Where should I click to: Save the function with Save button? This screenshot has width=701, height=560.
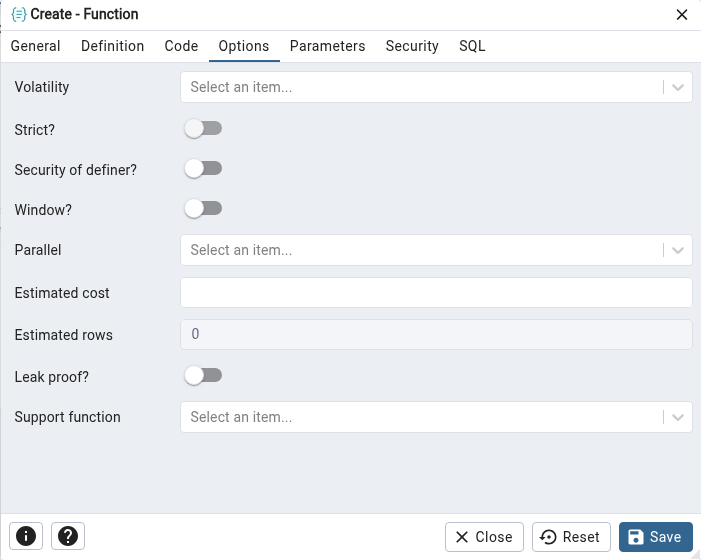pyautogui.click(x=656, y=537)
